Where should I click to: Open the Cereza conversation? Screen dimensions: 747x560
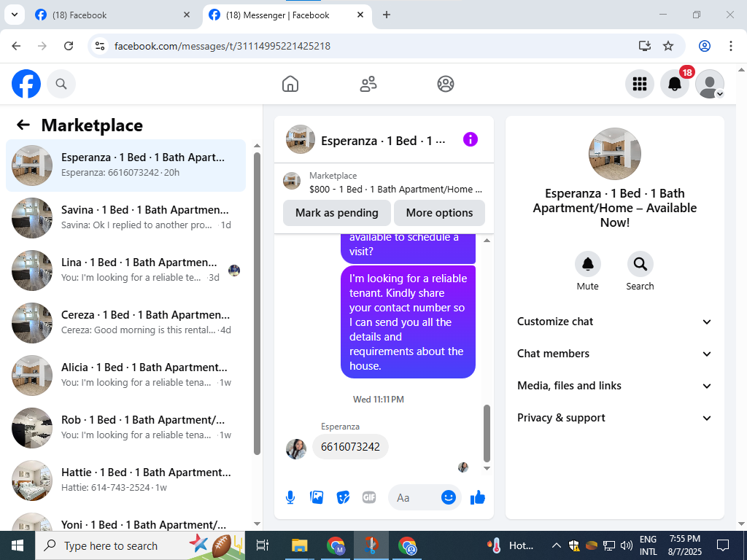click(125, 323)
